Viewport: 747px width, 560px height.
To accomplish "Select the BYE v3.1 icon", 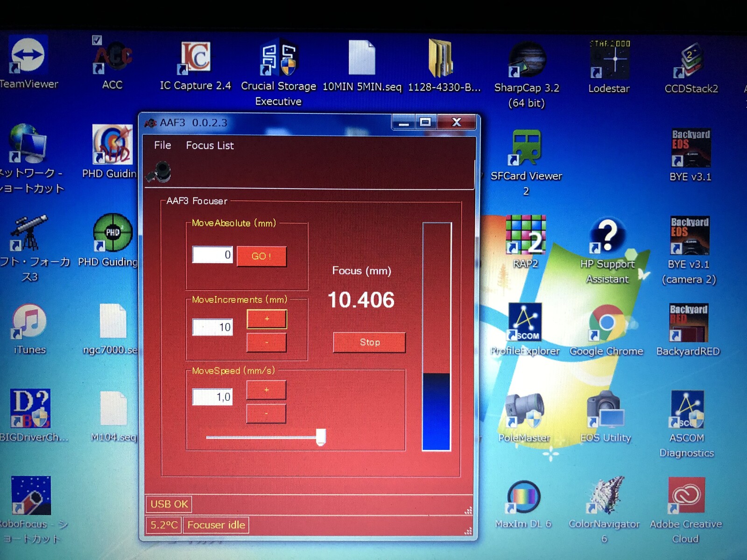I will pyautogui.click(x=691, y=155).
